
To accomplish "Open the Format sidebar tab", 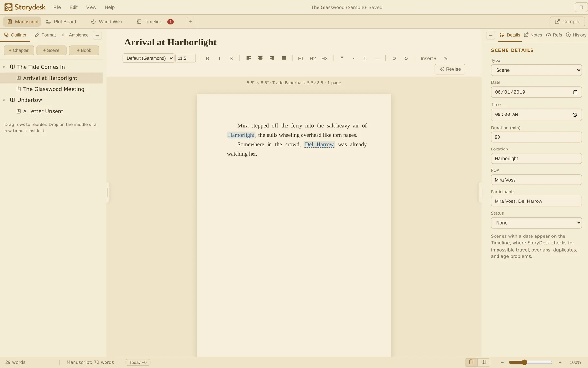I will pos(45,35).
